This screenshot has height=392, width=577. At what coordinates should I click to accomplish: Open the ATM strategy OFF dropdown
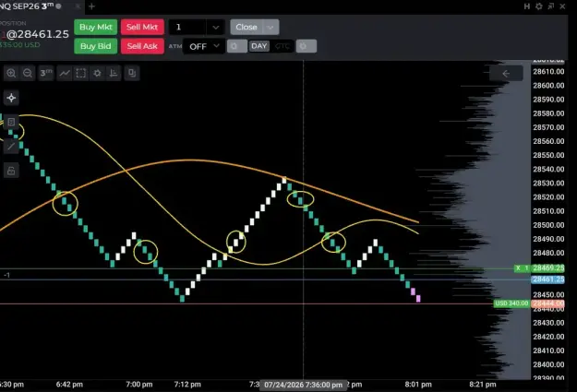pos(204,46)
